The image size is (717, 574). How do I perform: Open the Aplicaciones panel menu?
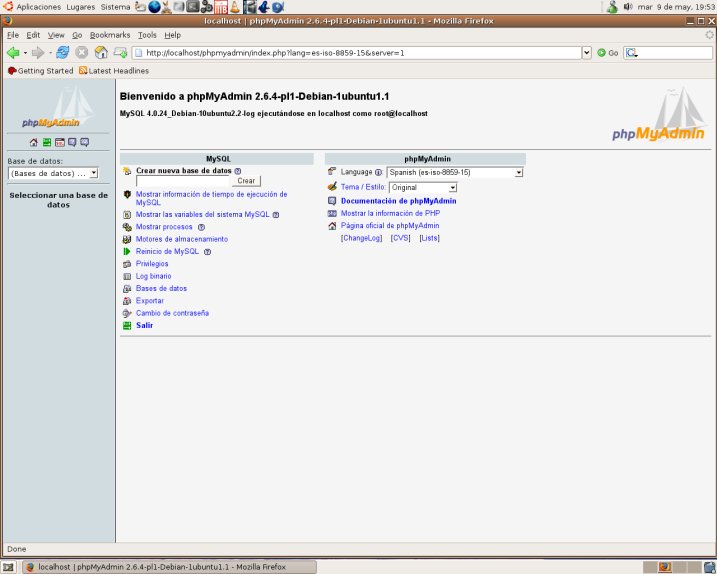click(39, 7)
